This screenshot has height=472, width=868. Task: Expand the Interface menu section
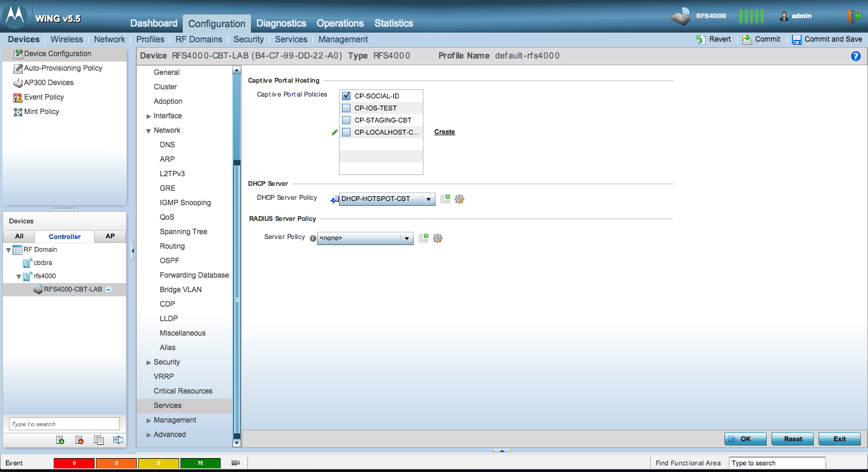click(x=149, y=116)
